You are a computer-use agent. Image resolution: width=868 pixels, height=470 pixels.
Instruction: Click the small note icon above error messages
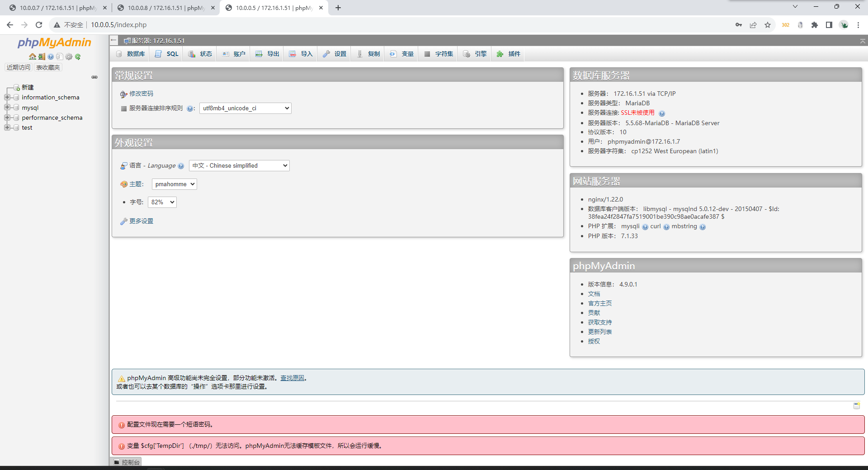(857, 405)
